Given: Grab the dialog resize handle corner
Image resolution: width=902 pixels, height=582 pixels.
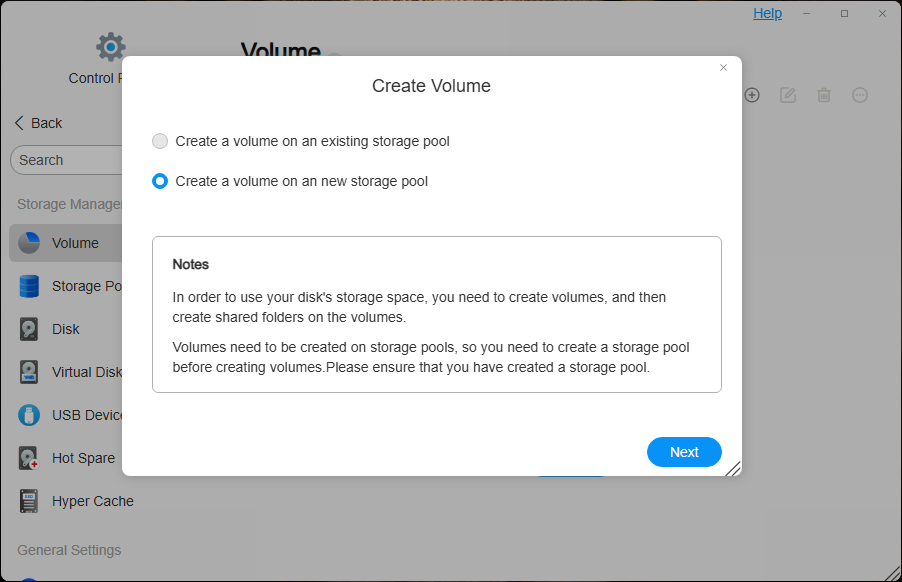Looking at the screenshot, I should (x=733, y=468).
